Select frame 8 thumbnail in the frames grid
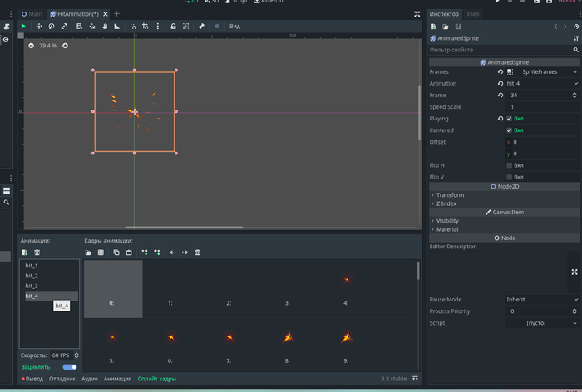This screenshot has height=392, width=582. point(288,339)
